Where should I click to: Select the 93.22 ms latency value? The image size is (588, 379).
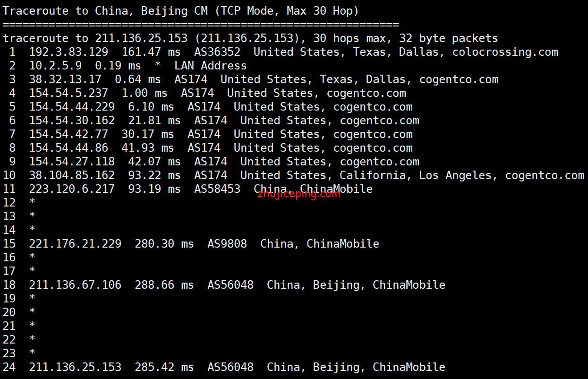click(x=154, y=175)
